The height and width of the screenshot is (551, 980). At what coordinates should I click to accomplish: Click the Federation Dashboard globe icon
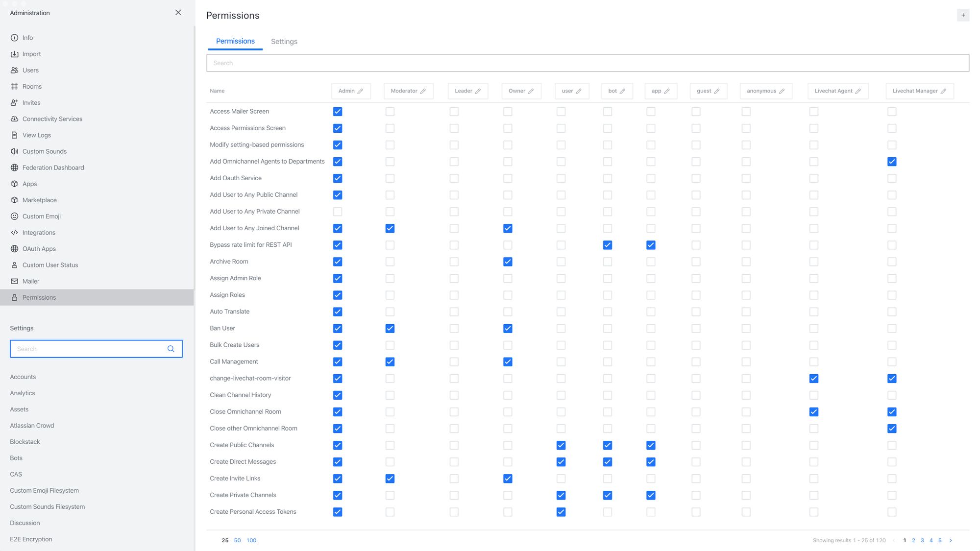tap(15, 168)
